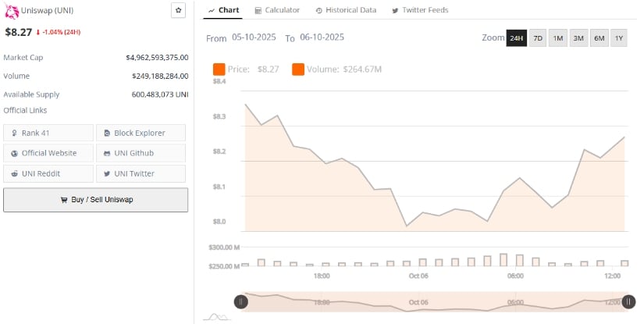Toggle Price series in legend
644x324 pixels.
coord(246,69)
